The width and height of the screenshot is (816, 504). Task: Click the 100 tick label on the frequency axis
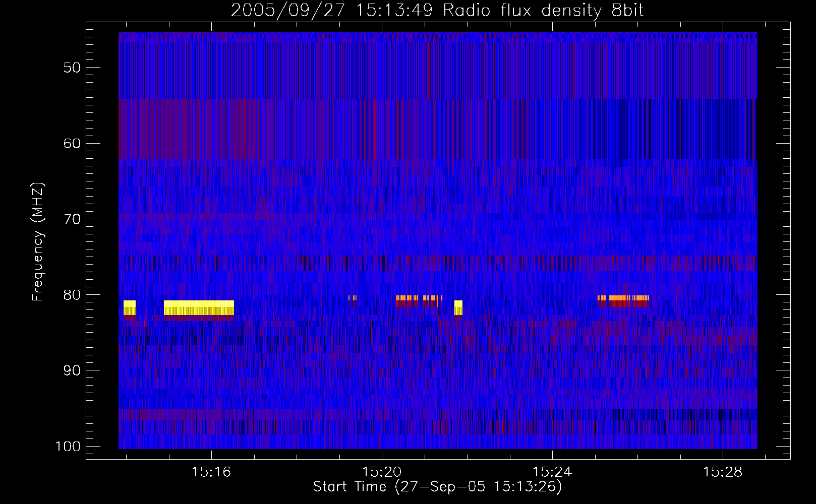coord(68,447)
